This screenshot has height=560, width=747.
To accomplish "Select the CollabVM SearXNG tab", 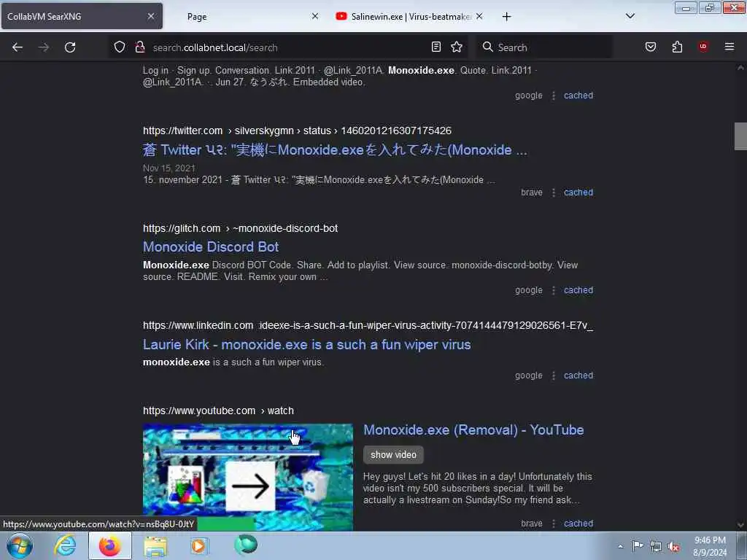I will (x=81, y=16).
